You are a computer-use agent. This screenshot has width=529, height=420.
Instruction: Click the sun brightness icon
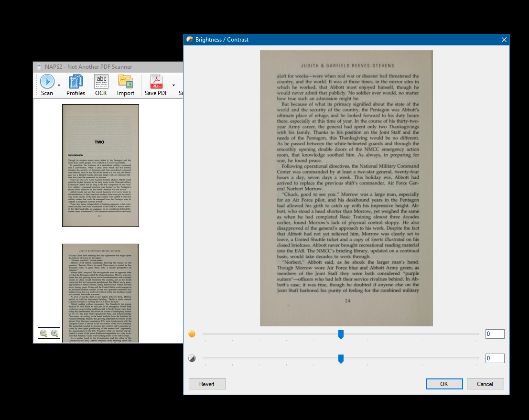[192, 334]
